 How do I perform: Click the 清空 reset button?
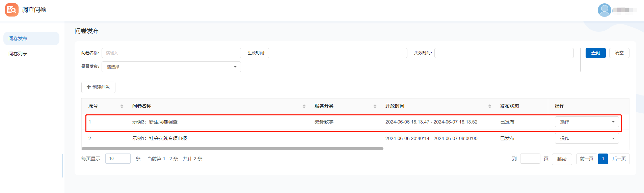[619, 53]
